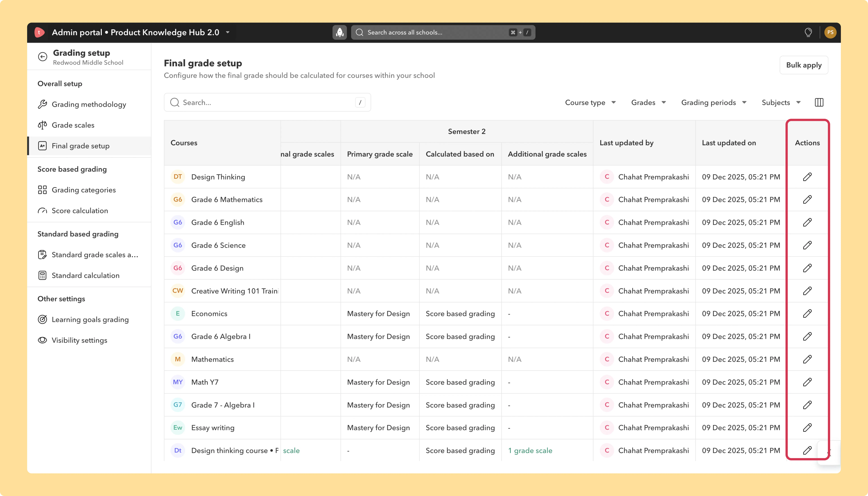Edit the Creative Writing 101 row

pyautogui.click(x=807, y=291)
